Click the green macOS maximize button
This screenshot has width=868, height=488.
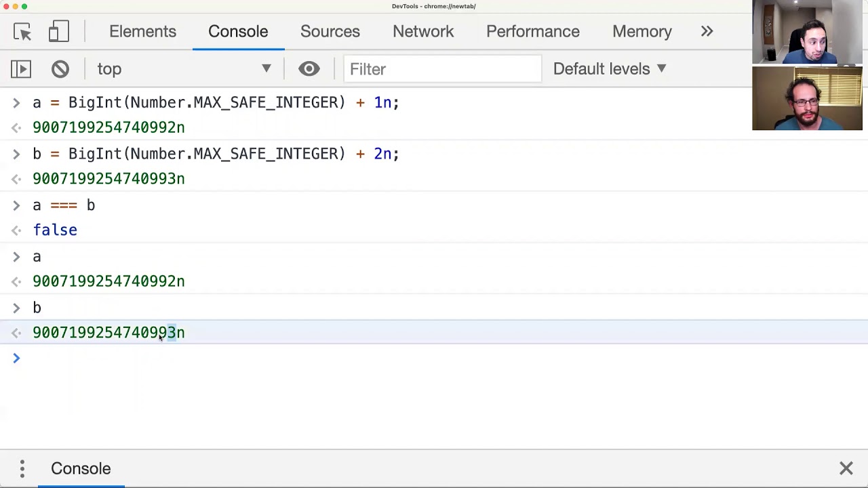tap(24, 6)
